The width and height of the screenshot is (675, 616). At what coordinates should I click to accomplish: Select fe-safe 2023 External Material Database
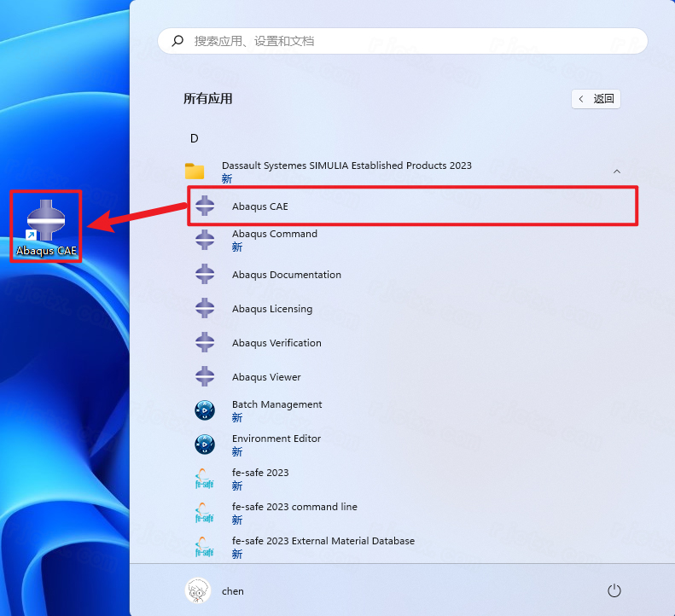[x=323, y=541]
